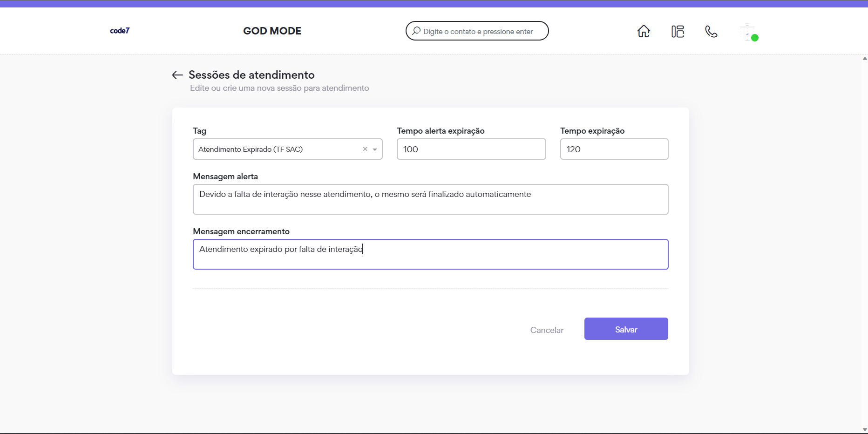This screenshot has height=434, width=868.
Task: Click the Tempo alerta expiração label
Action: [441, 131]
